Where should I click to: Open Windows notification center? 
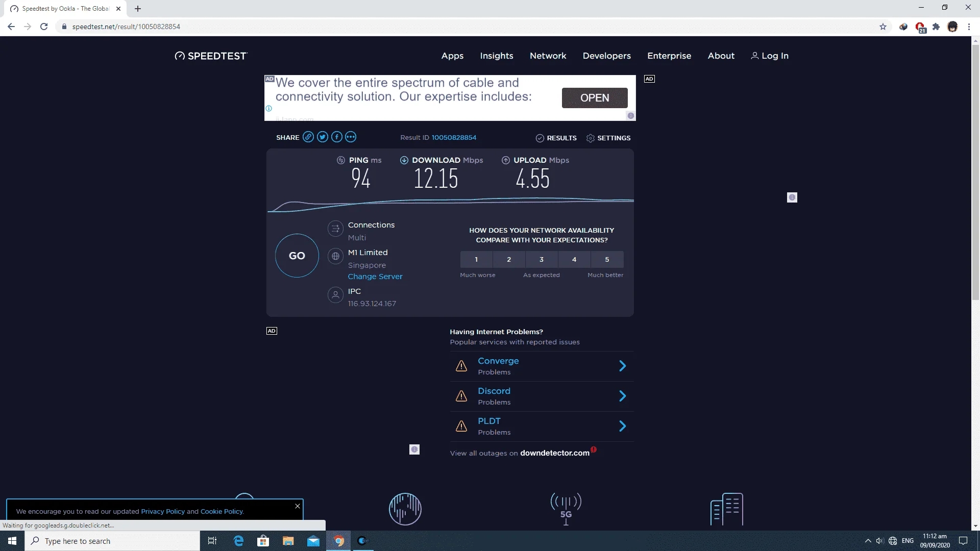(x=963, y=541)
